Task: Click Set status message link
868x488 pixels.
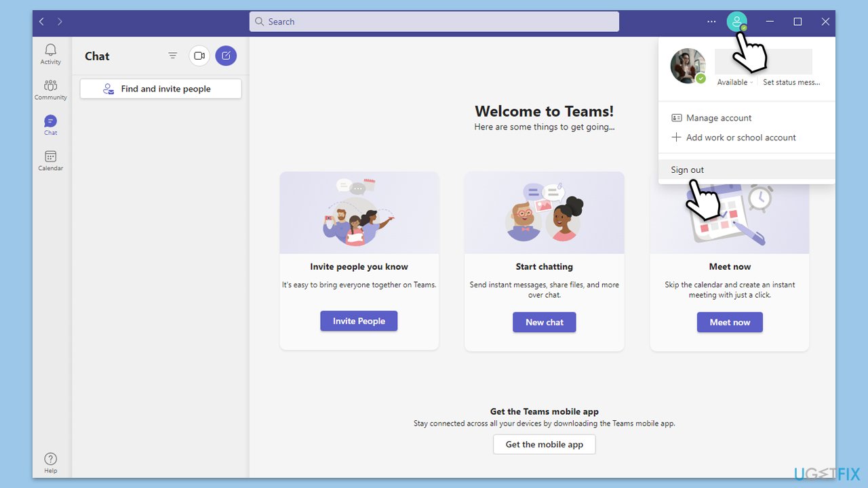Action: [x=791, y=83]
